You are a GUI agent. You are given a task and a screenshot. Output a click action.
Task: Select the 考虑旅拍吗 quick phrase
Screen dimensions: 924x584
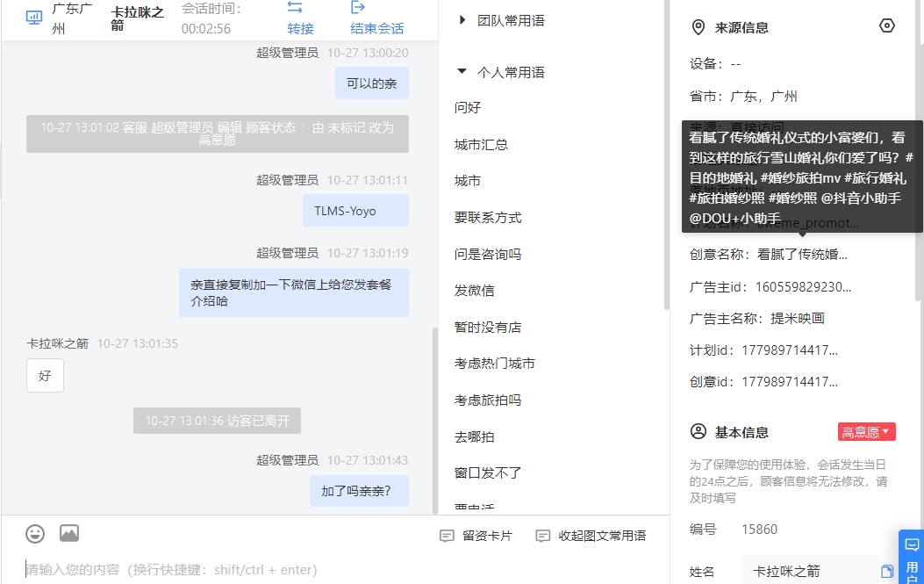(x=488, y=400)
